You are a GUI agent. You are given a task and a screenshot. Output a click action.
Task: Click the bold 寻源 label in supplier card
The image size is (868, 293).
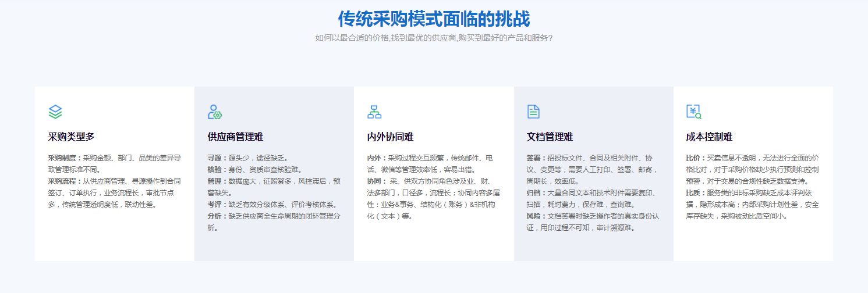[x=215, y=158]
